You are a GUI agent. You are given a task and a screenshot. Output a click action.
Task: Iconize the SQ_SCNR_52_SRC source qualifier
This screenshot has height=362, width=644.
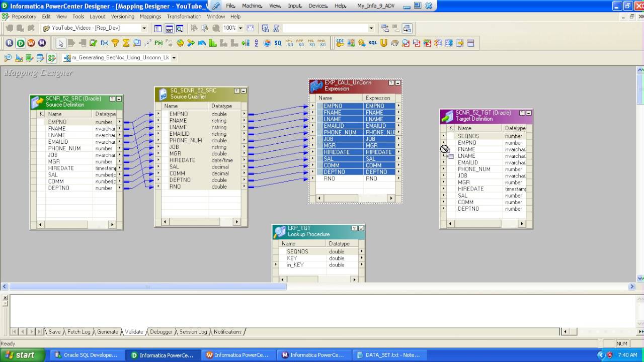(244, 91)
